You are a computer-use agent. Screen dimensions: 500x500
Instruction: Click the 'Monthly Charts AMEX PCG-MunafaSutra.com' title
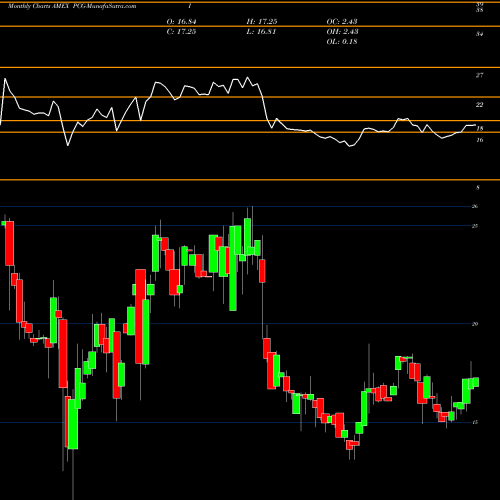72,6
